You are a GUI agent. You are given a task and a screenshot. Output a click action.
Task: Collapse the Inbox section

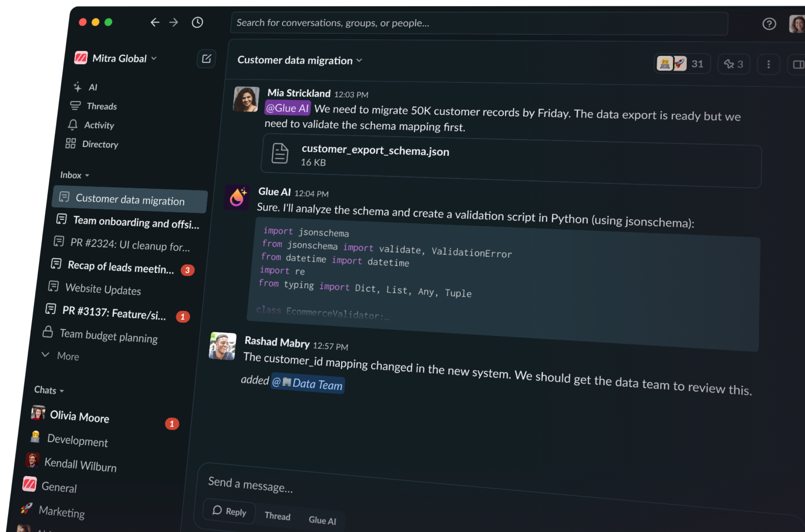click(74, 175)
